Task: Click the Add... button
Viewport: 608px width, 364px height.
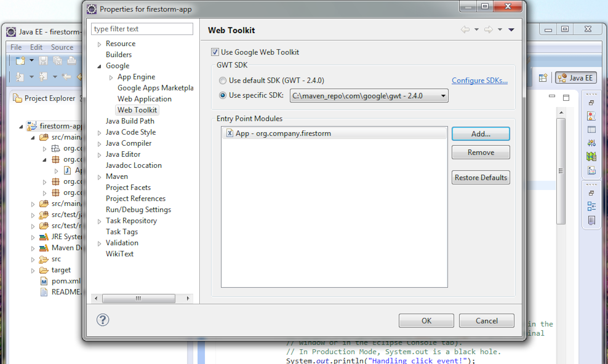Action: (481, 133)
